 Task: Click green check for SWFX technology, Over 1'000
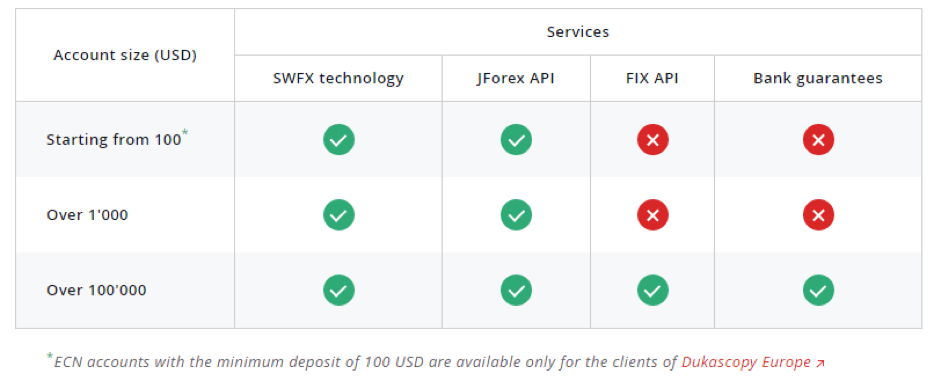(x=339, y=215)
